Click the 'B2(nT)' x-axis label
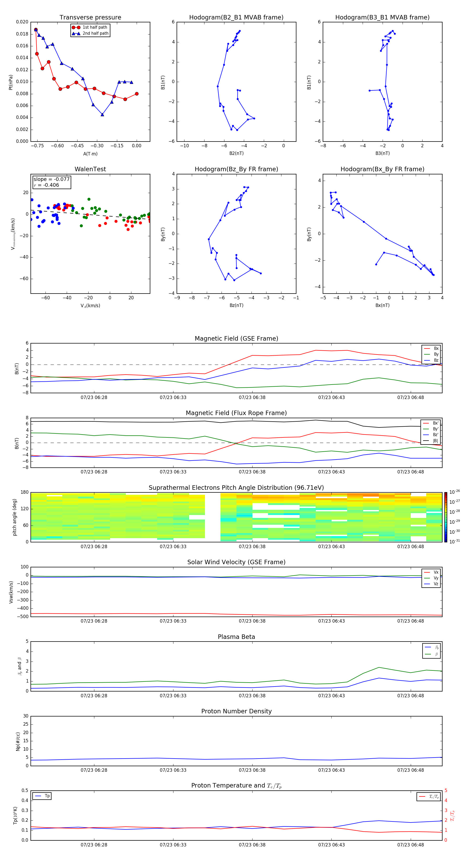Image resolution: width=473 pixels, height=868 pixels. [x=236, y=153]
